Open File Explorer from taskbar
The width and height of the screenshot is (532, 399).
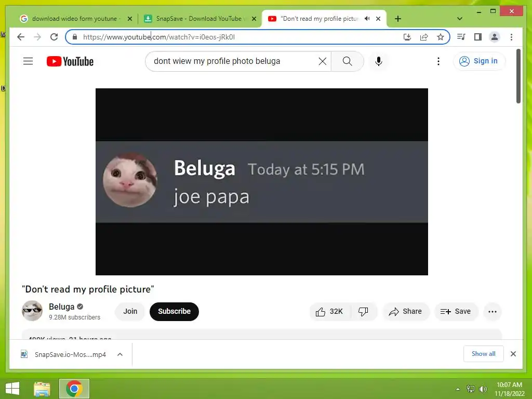(x=42, y=389)
